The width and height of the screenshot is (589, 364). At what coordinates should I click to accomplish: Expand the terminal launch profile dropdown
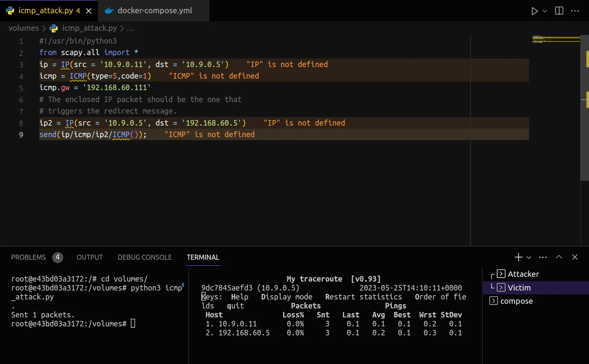[x=529, y=257]
